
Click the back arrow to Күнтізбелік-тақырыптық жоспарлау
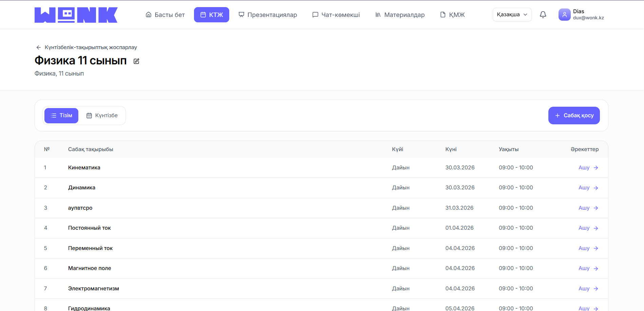39,47
